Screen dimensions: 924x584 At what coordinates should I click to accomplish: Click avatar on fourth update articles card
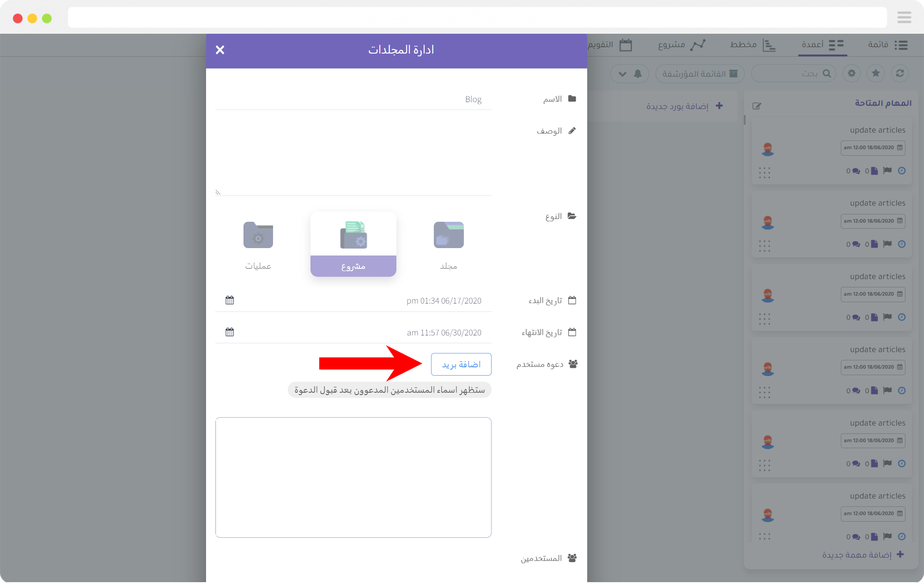point(768,369)
